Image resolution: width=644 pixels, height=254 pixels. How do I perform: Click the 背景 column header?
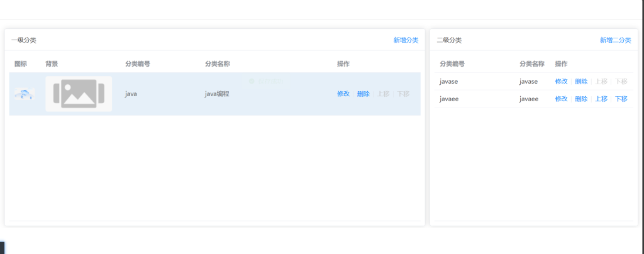[x=52, y=63]
